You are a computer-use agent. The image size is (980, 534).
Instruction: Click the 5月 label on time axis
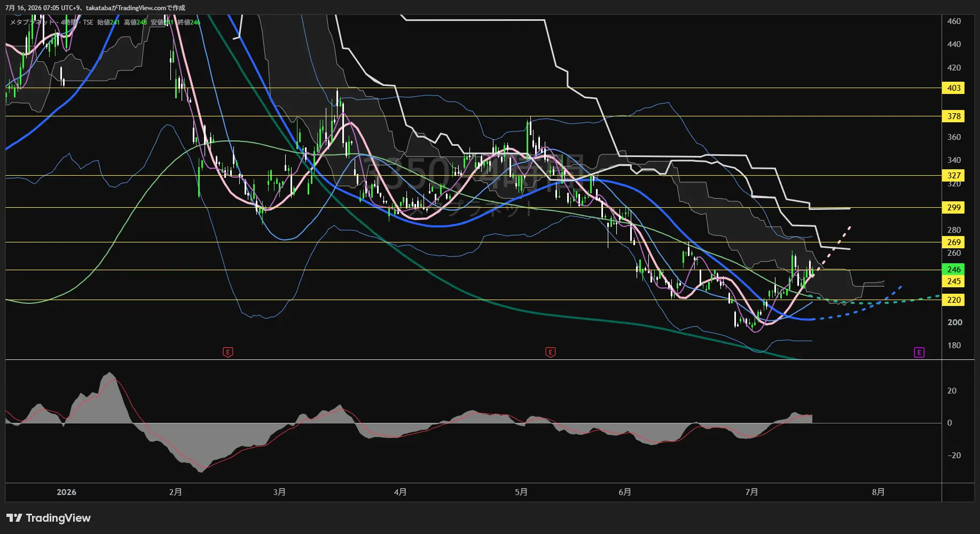[x=521, y=492]
